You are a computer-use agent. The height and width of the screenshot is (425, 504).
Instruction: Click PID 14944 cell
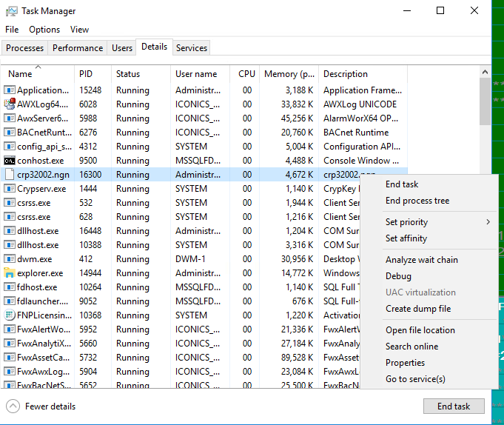(x=90, y=273)
